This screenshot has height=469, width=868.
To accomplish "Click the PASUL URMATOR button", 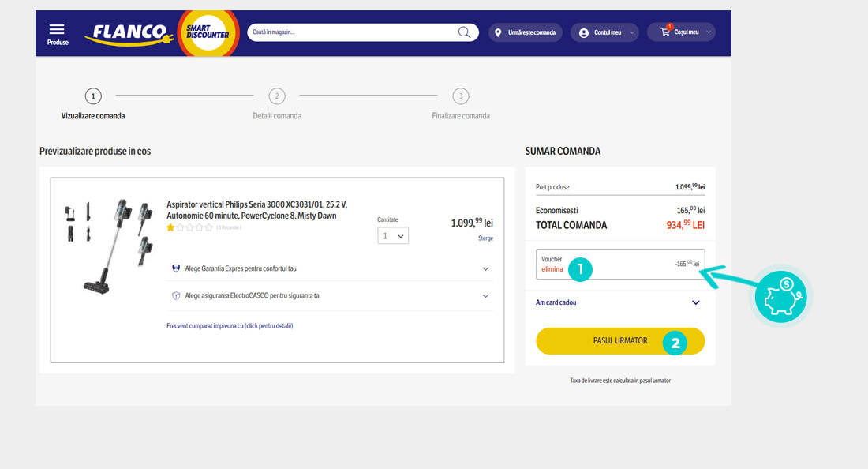I will pos(620,340).
